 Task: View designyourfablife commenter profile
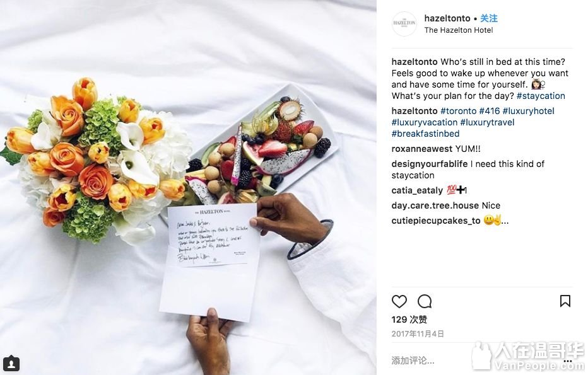click(430, 164)
